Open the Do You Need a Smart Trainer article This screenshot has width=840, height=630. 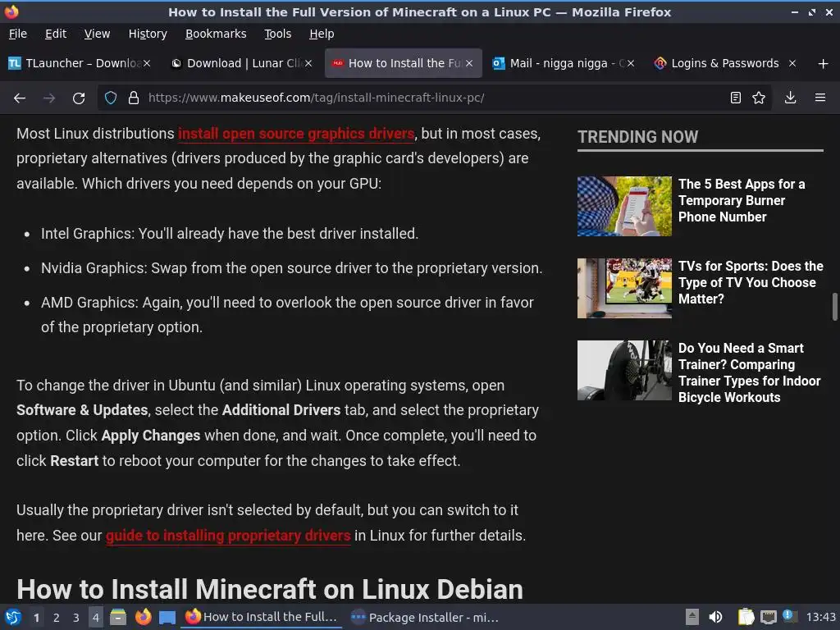click(750, 373)
